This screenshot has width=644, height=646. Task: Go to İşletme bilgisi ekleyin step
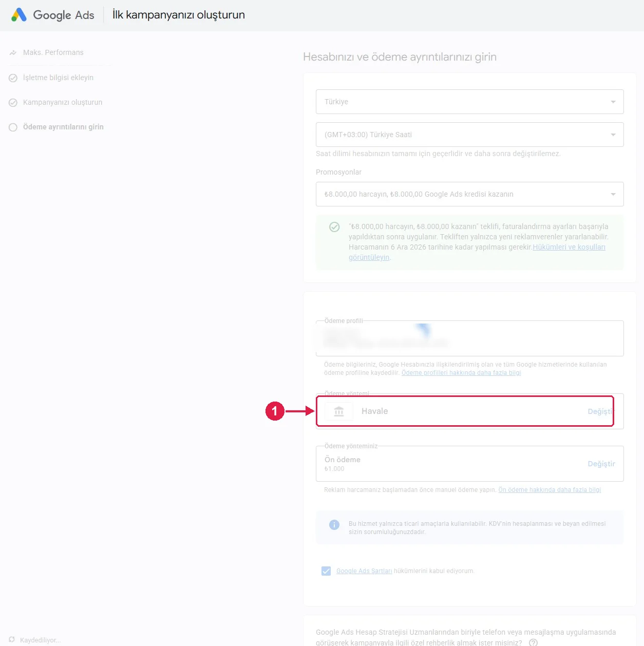[58, 78]
